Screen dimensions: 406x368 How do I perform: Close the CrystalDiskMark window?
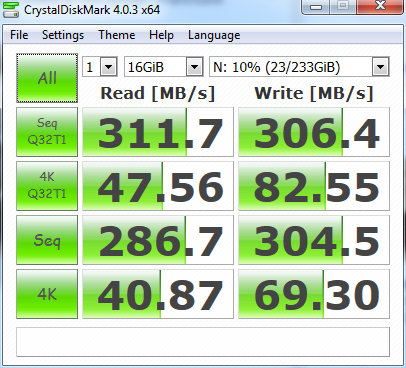pyautogui.click(x=380, y=7)
